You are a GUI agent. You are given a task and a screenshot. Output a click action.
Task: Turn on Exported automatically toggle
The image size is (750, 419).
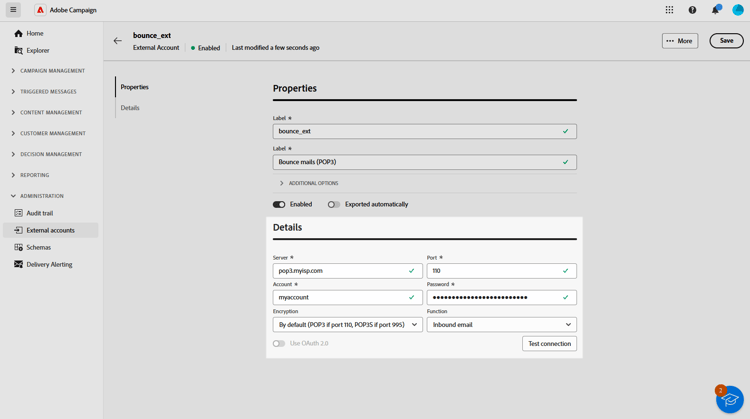[x=334, y=204]
